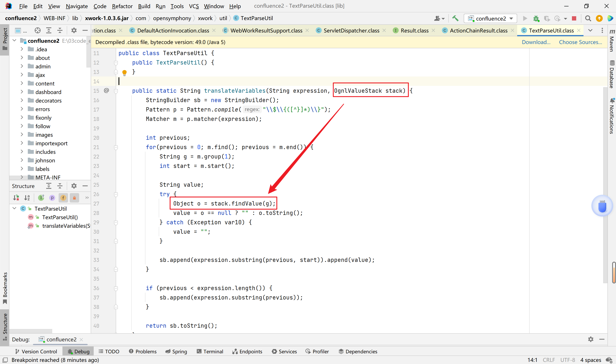This screenshot has height=364, width=616.
Task: Click the Select Opened File target icon
Action: click(38, 30)
